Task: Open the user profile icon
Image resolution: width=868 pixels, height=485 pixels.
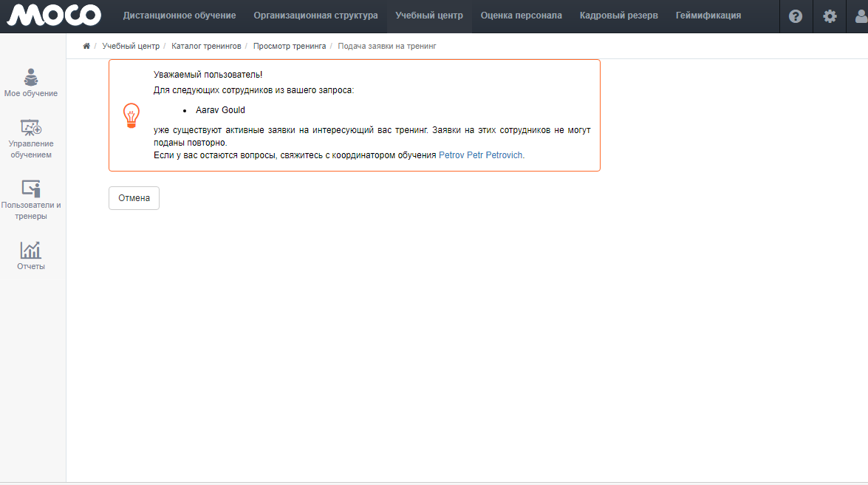Action: pos(860,16)
